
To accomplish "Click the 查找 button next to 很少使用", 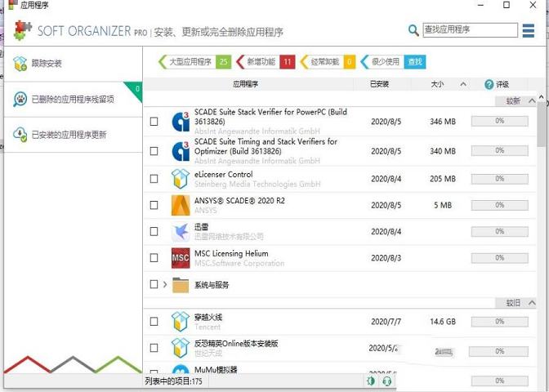I will (415, 61).
